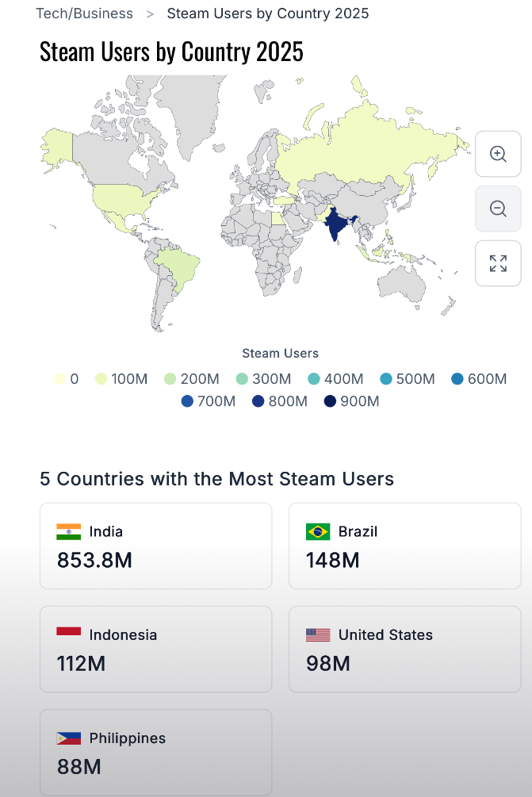
Task: Select the 500M legend color swatch
Action: (385, 379)
